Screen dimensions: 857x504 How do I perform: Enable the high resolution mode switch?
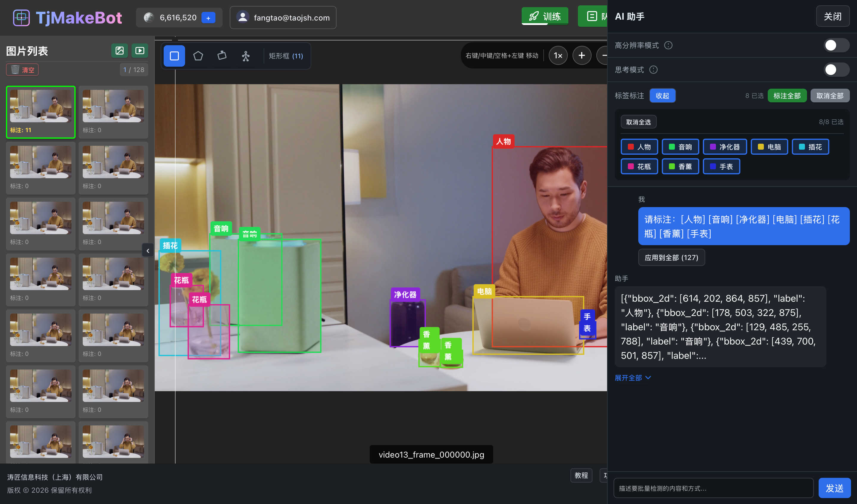tap(836, 45)
